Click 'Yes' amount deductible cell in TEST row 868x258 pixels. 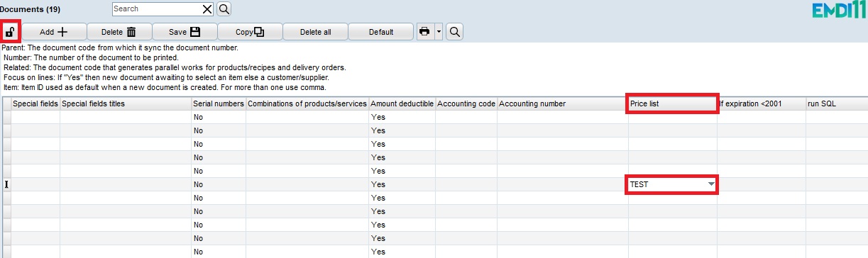[x=402, y=184]
